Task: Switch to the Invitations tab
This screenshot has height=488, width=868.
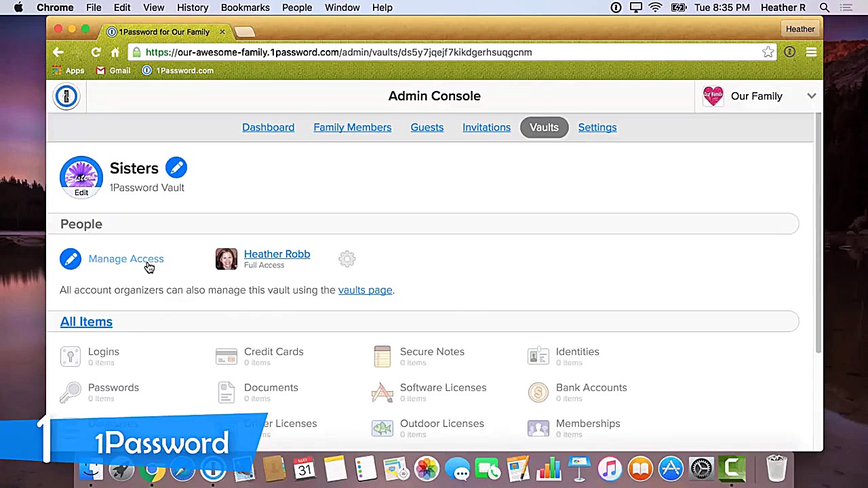Action: [486, 127]
